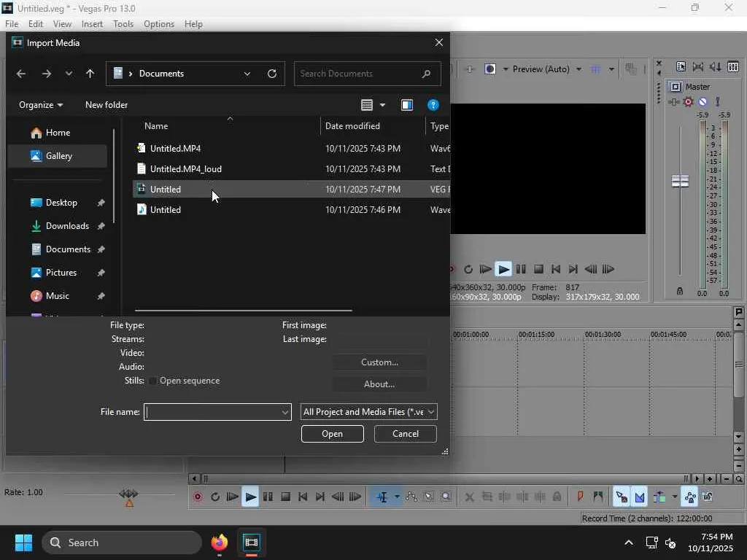Stop playback in the timeline transport bar
Screen dimensions: 747x560
click(285, 497)
